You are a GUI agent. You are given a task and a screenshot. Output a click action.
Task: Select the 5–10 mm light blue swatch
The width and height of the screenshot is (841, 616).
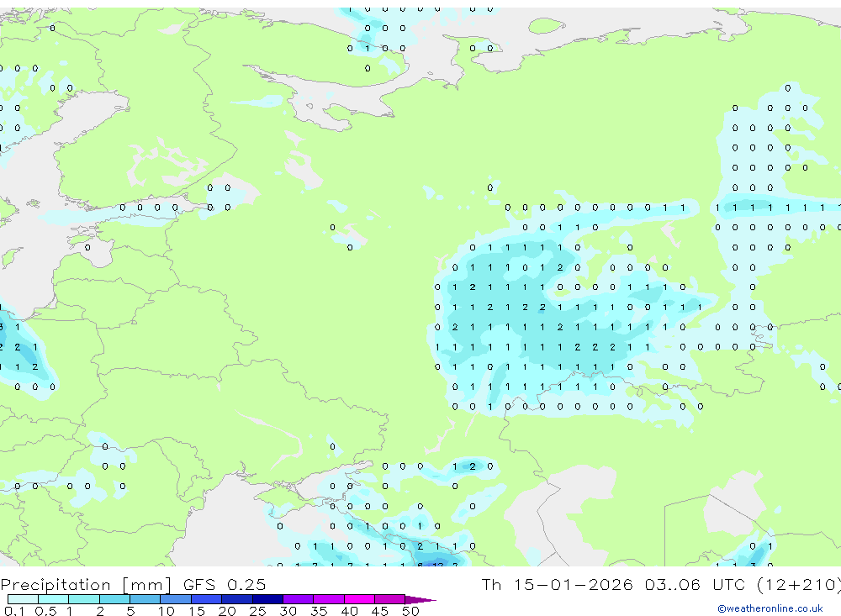[145, 599]
